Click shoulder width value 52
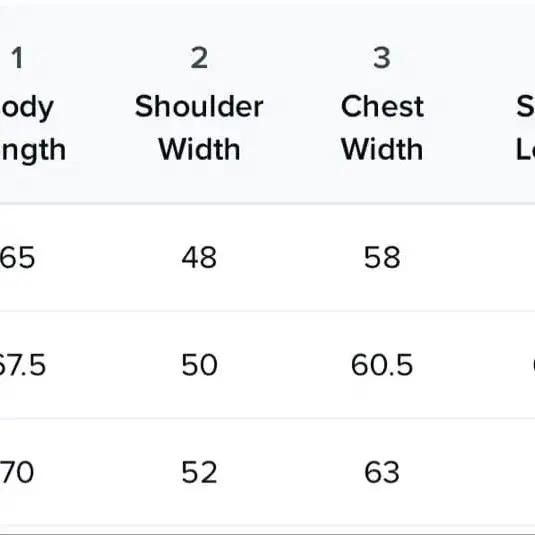The height and width of the screenshot is (535, 535). (199, 472)
